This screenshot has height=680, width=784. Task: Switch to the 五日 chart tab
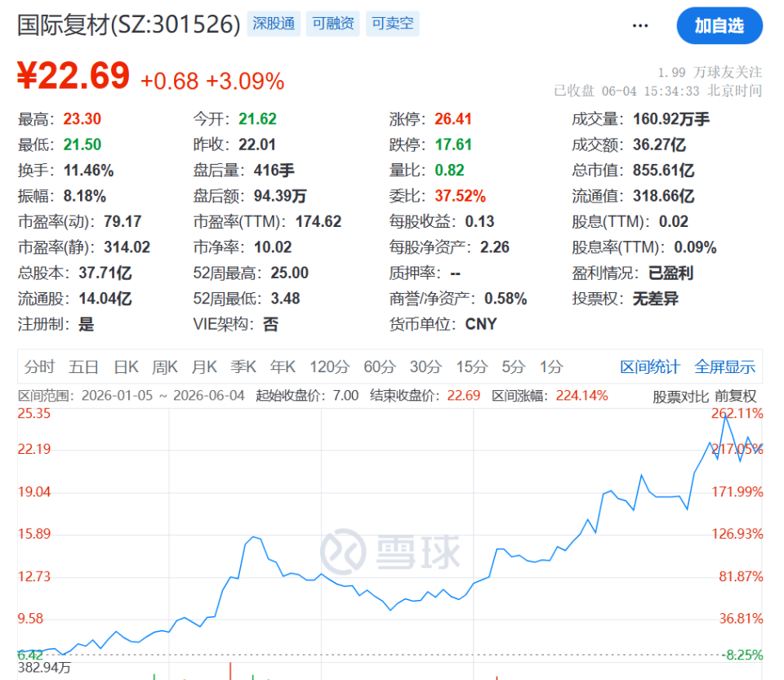pos(83,367)
